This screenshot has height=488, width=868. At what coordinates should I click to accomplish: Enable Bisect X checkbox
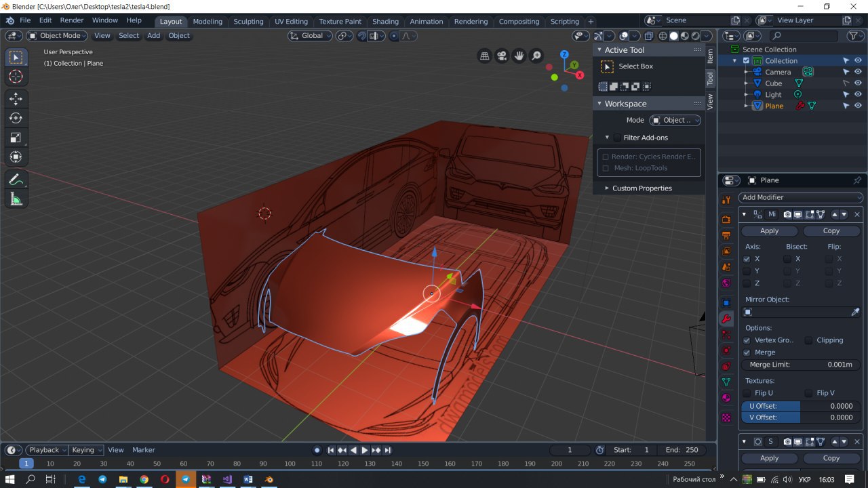tap(787, 259)
